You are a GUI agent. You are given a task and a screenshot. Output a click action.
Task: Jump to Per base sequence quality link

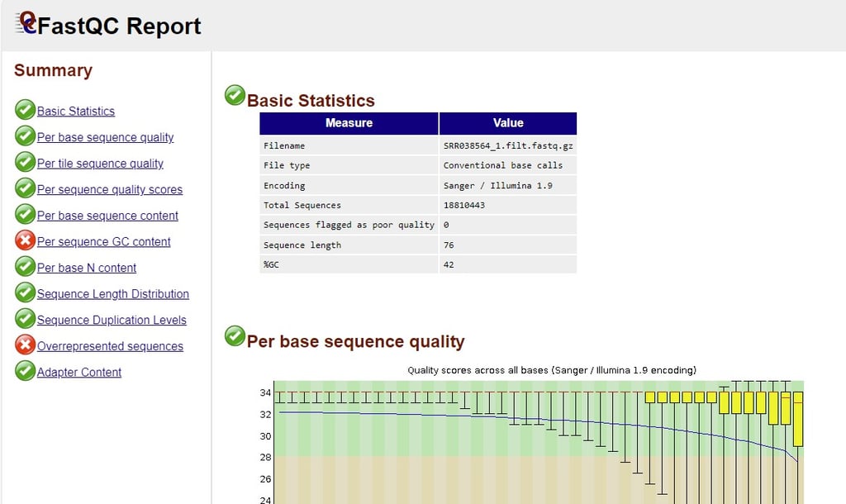pos(105,137)
